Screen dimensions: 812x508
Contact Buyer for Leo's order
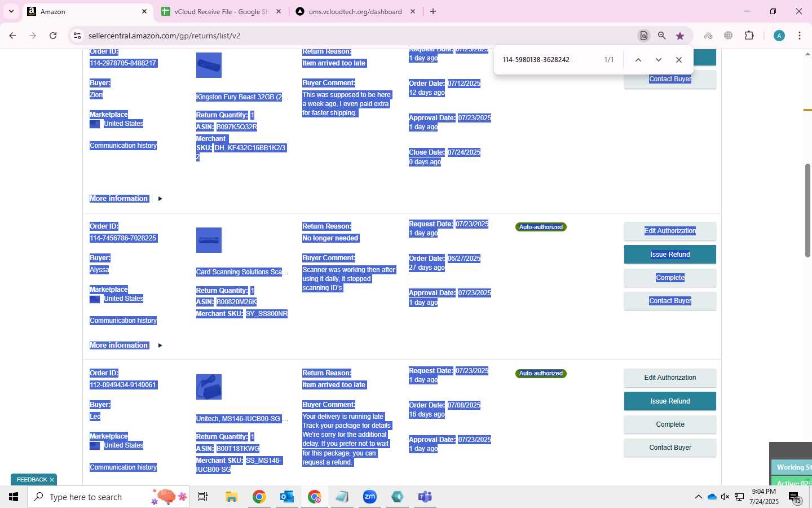[670, 448]
